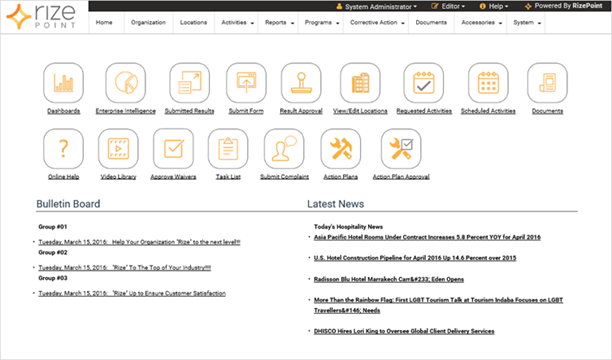The image size is (612, 360).
Task: Expand the Corrective Action menu
Action: (377, 23)
